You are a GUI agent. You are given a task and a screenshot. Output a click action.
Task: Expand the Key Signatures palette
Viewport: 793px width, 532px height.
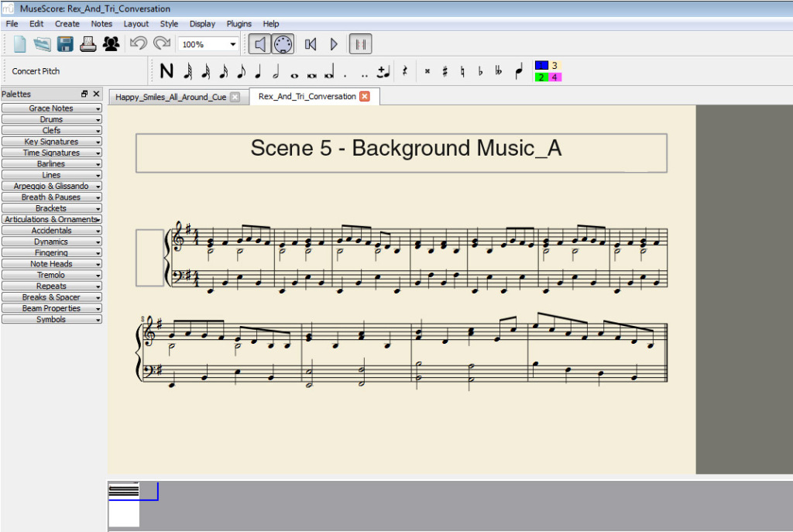(x=51, y=141)
